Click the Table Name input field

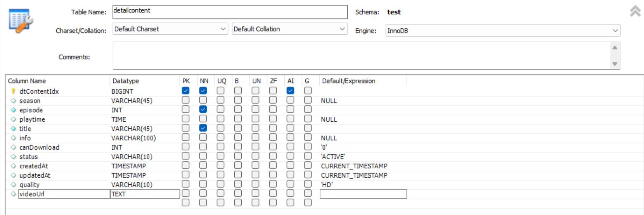tap(230, 12)
